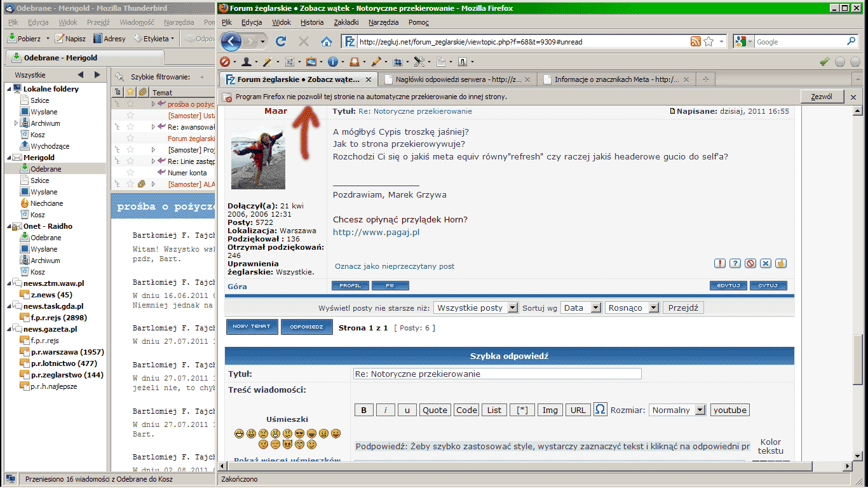Open the Outline icon on developer toolbar
The image size is (868, 488).
click(x=376, y=62)
